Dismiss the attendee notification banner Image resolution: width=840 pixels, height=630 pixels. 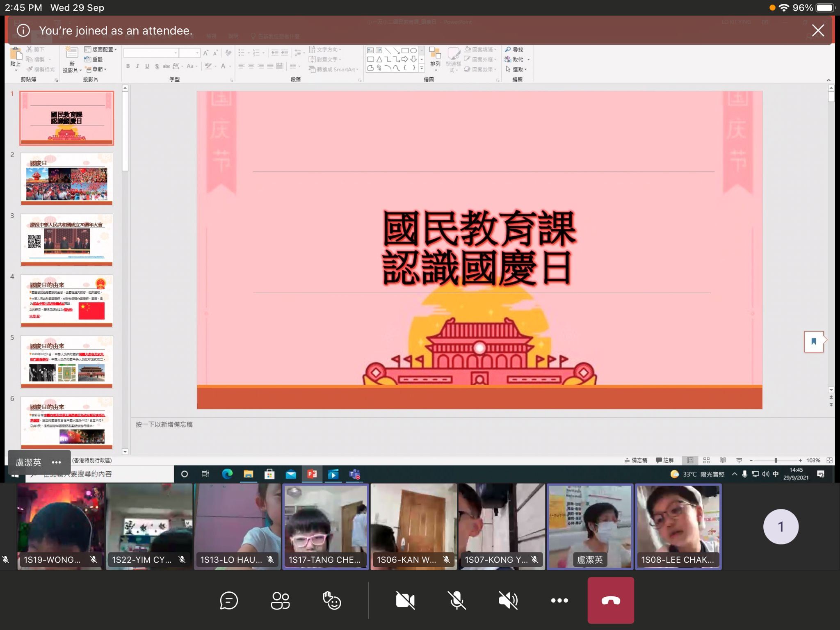tap(818, 30)
